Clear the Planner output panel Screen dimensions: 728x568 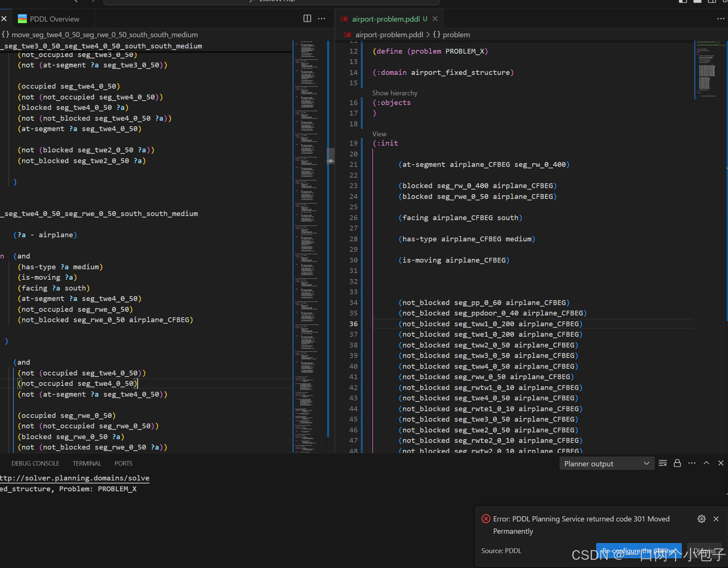663,463
